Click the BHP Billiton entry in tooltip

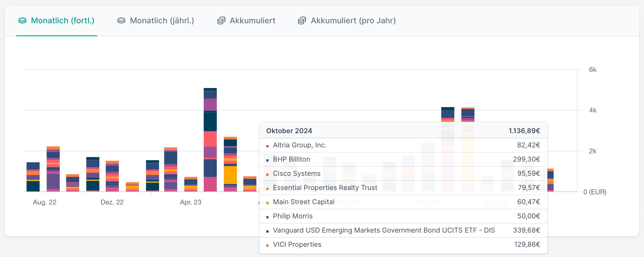click(291, 159)
